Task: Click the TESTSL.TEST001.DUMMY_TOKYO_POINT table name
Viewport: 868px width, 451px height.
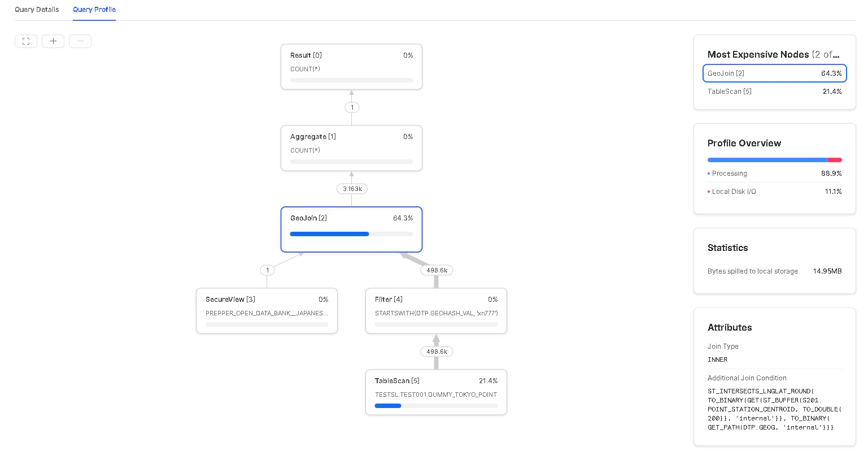Action: coord(436,394)
